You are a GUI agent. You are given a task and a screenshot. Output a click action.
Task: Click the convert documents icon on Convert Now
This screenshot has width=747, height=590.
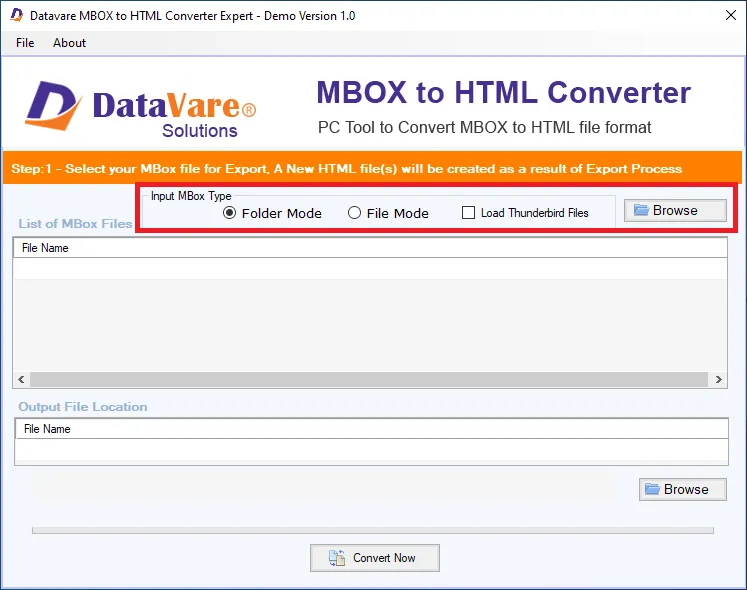[x=337, y=558]
